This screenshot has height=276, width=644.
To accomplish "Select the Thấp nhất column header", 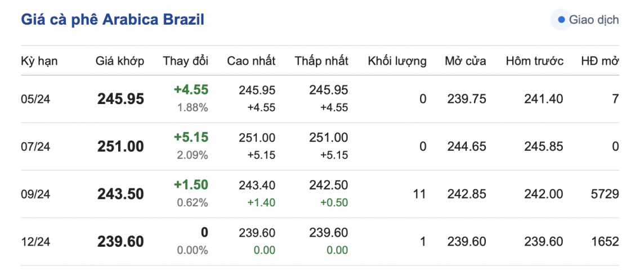I will (x=321, y=61).
